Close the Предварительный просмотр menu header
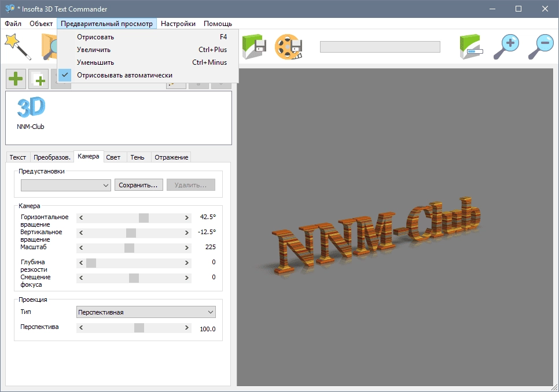 pyautogui.click(x=106, y=24)
